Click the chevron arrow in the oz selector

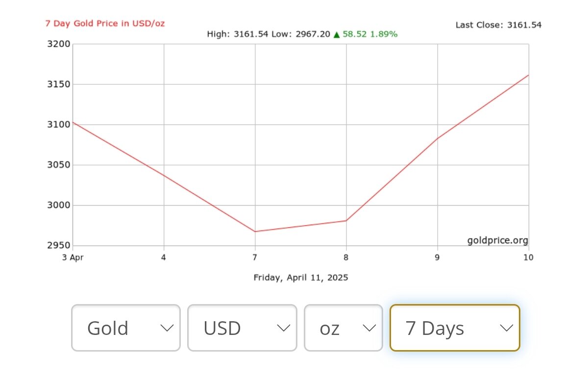click(369, 328)
